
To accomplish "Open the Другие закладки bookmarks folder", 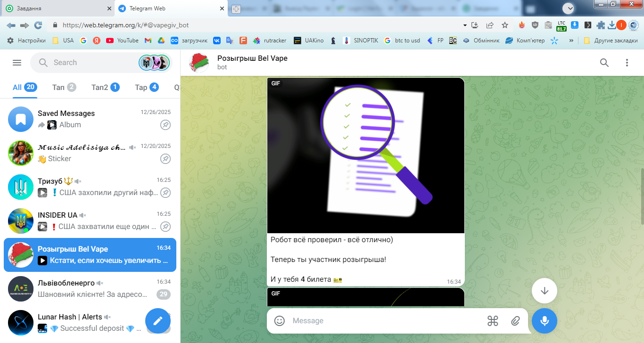I will [x=611, y=41].
